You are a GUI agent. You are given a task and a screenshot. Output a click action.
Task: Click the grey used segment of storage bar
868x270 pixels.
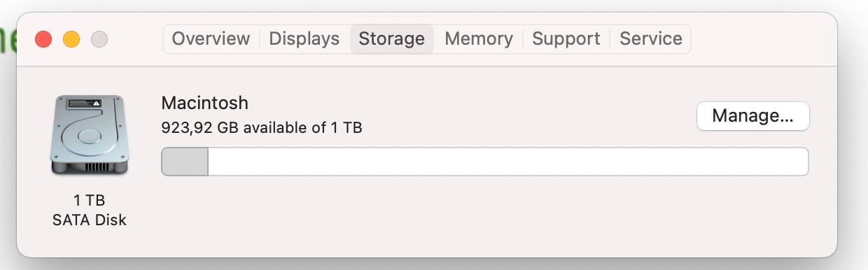[x=185, y=162]
